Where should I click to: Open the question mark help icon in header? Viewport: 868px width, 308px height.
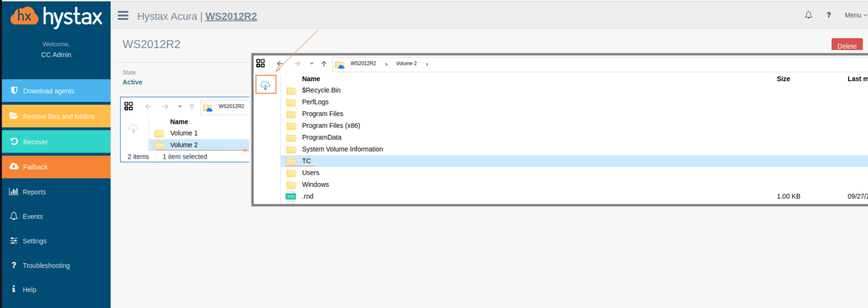coord(829,15)
